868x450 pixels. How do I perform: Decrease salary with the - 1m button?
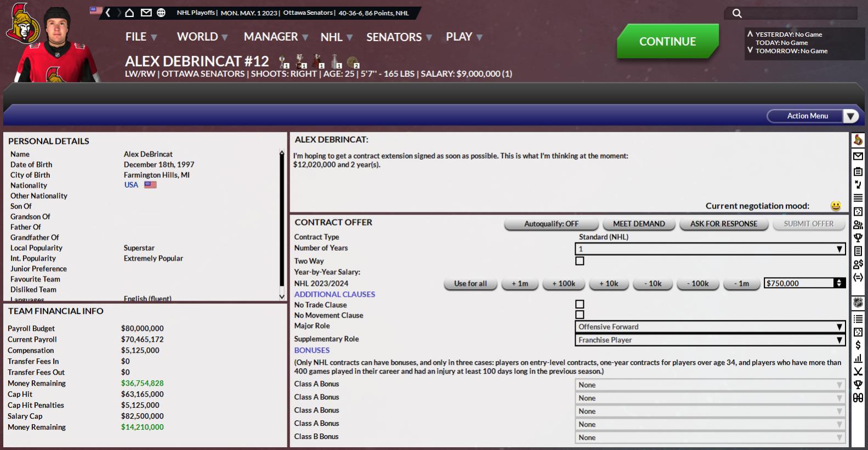click(741, 284)
